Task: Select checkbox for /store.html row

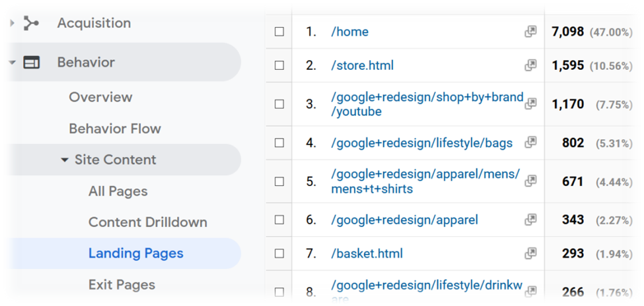Action: 279,65
